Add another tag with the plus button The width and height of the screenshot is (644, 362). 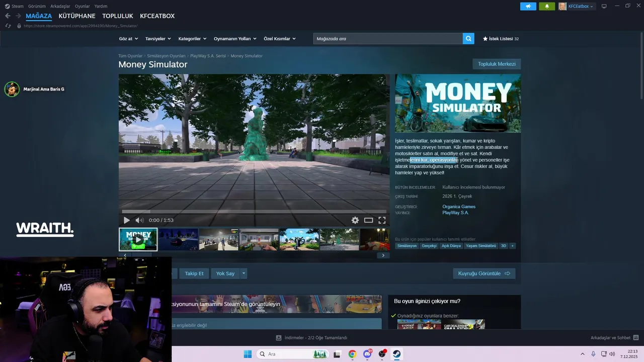512,246
